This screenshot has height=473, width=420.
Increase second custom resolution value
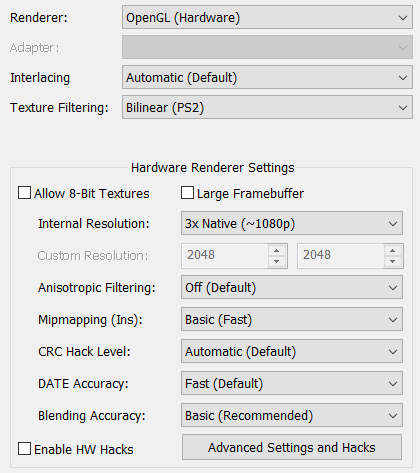click(393, 250)
